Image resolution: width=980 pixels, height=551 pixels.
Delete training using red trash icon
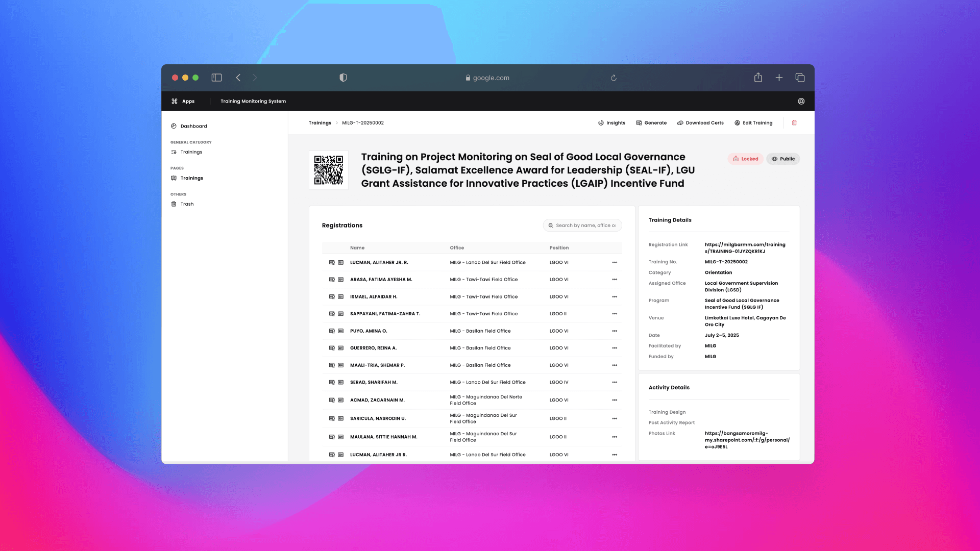tap(794, 123)
